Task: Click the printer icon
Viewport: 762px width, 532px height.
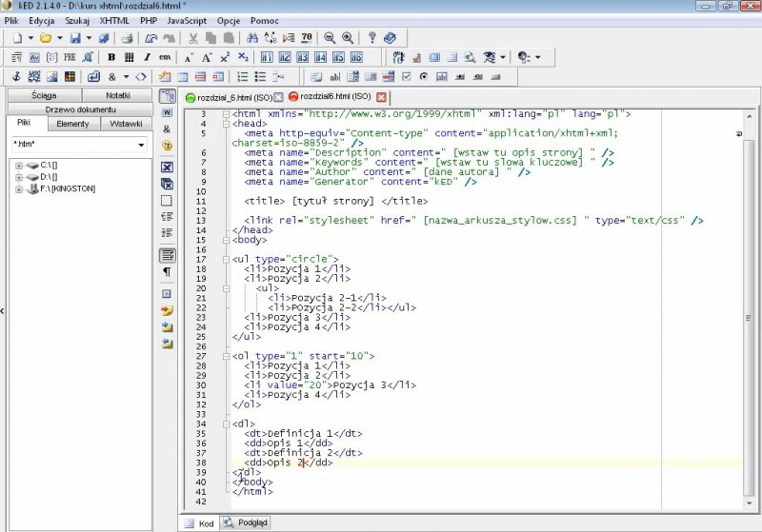Action: coord(126,38)
